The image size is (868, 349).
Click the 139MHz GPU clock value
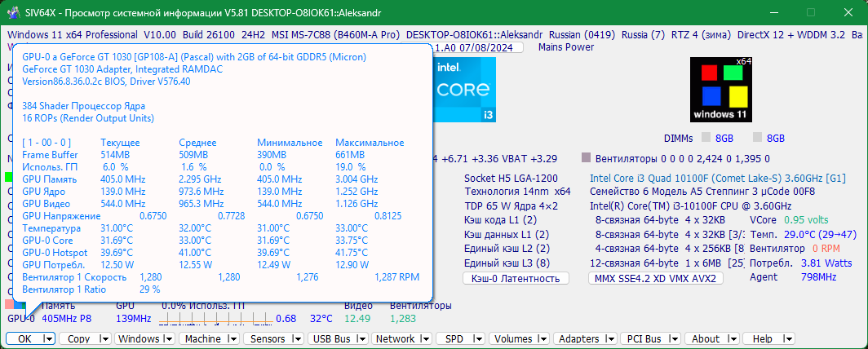click(134, 319)
